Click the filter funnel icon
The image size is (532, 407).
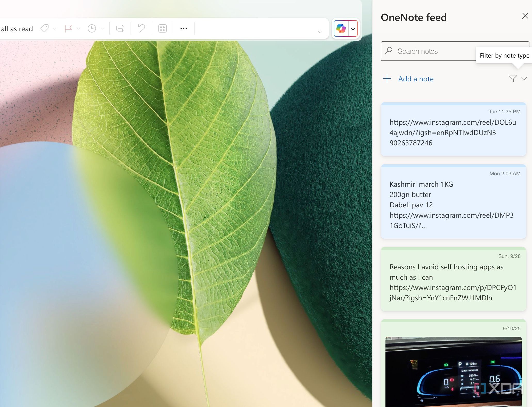tap(513, 79)
